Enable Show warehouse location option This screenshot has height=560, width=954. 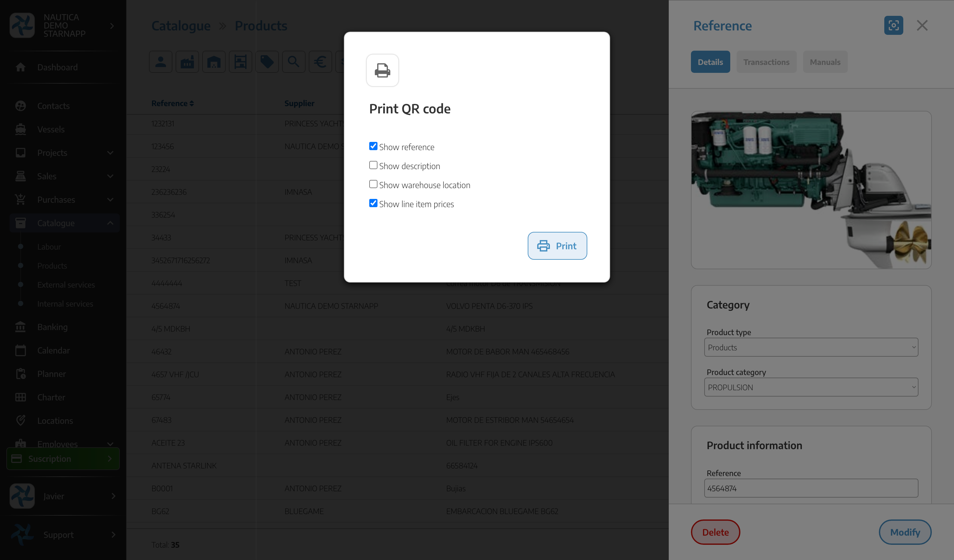(373, 184)
